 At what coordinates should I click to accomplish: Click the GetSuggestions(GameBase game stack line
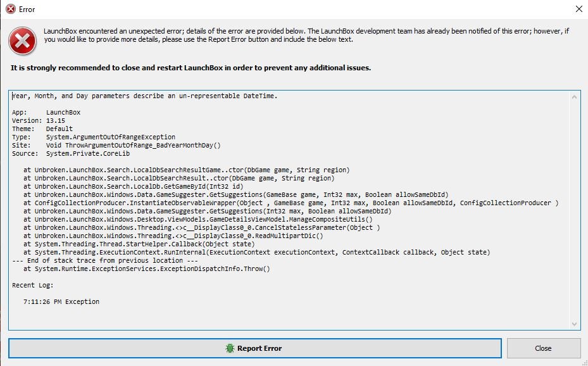[236, 195]
